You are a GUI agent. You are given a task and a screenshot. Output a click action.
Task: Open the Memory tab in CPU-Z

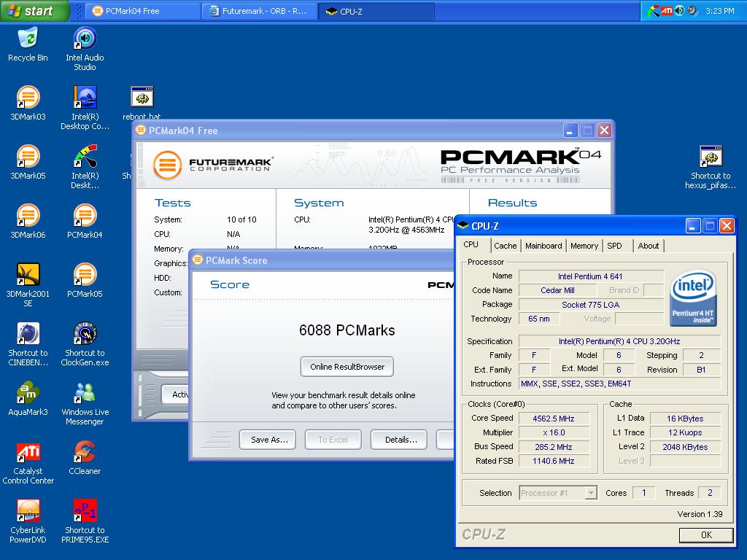[584, 246]
